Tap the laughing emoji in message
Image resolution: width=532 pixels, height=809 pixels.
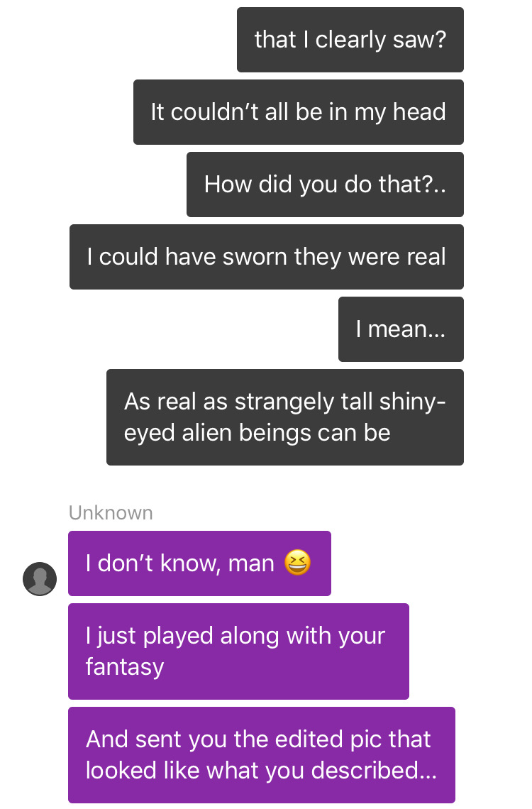(x=297, y=562)
